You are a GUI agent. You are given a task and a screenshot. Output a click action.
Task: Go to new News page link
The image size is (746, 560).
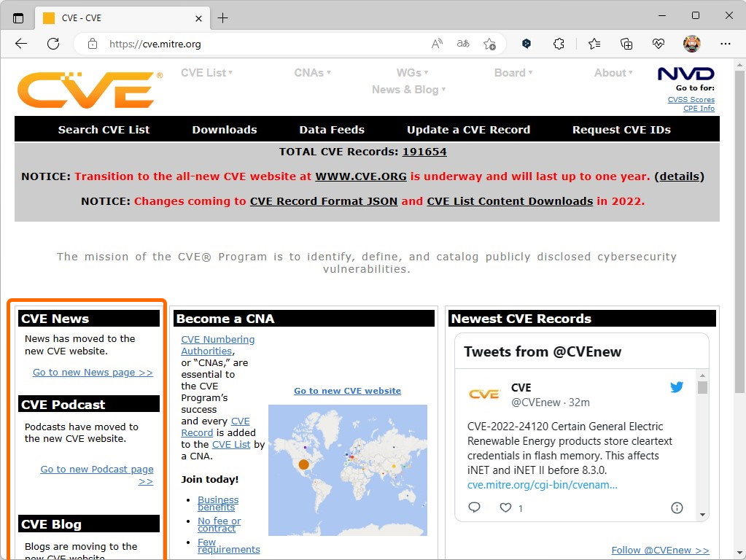coord(93,372)
